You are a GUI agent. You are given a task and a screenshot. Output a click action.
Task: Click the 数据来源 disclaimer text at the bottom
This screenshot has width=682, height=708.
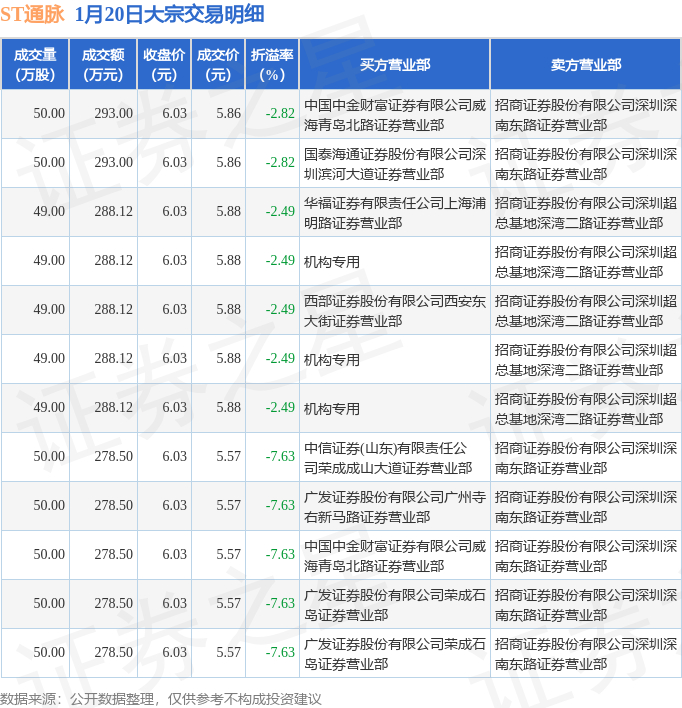pyautogui.click(x=161, y=699)
